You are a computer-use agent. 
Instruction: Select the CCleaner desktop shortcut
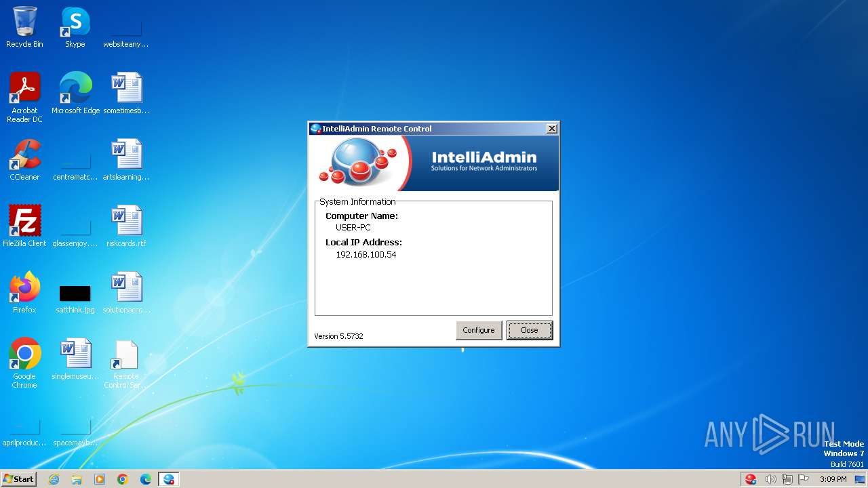click(24, 160)
